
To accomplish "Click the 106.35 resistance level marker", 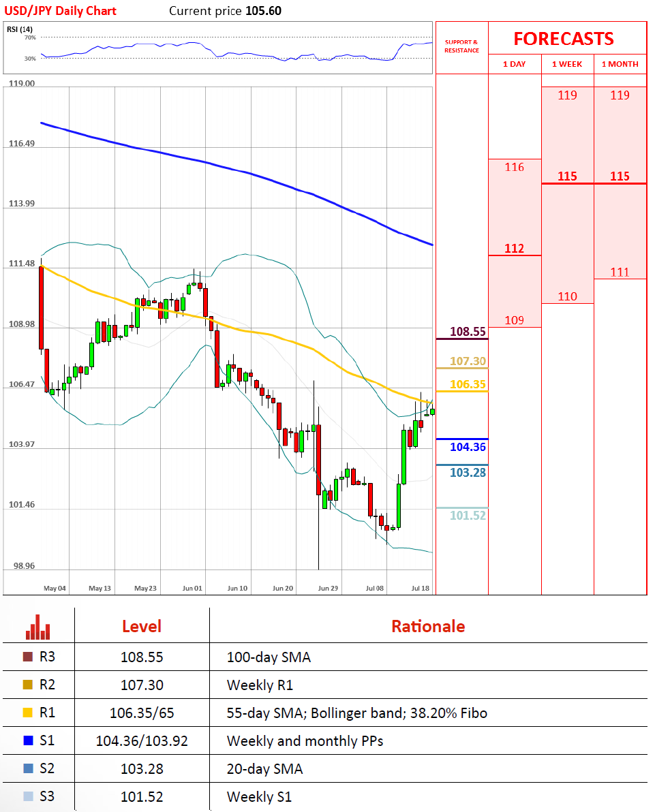I will [x=468, y=384].
